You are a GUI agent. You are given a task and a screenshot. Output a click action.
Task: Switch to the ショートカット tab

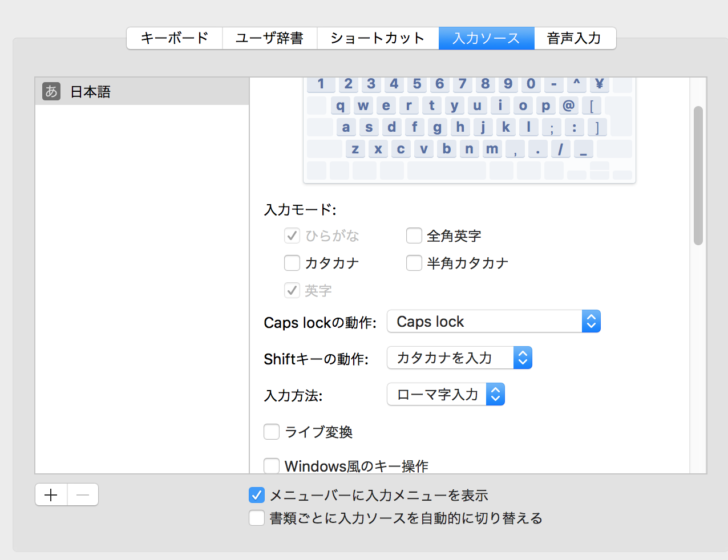point(378,38)
